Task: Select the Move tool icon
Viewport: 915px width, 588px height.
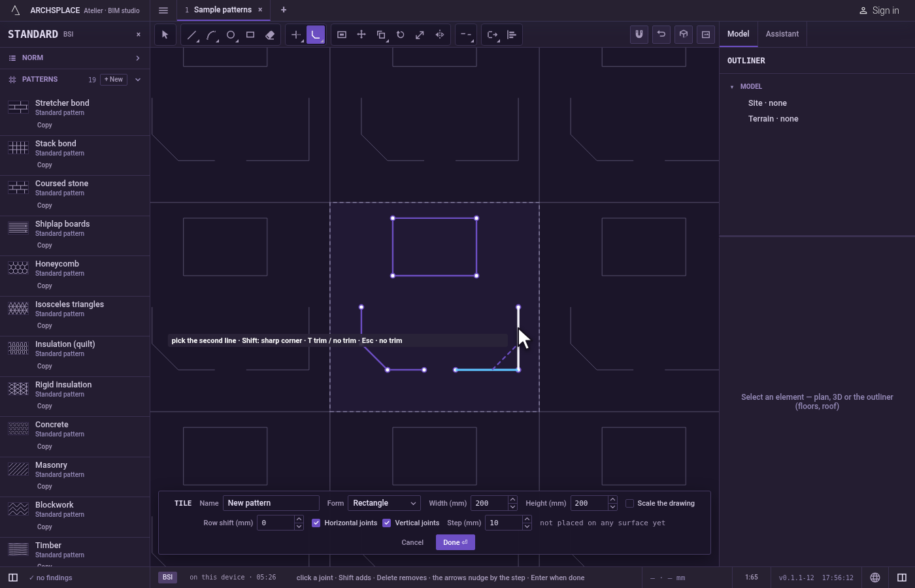Action: pyautogui.click(x=361, y=35)
